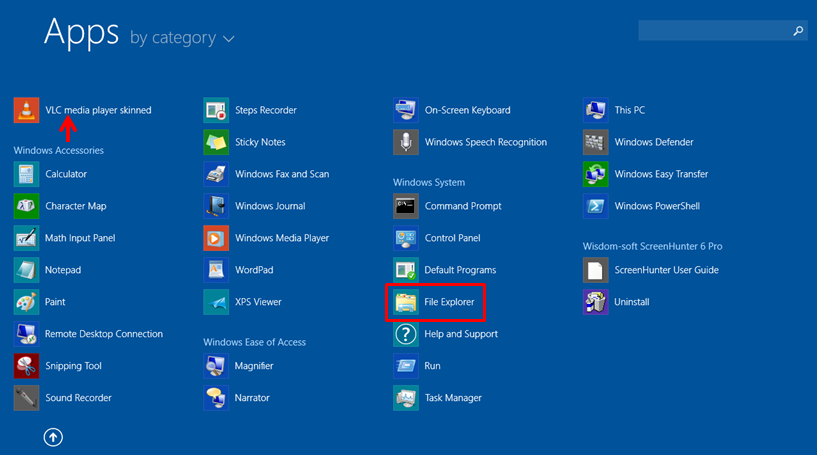Click the 'Windows Easy Transfer' label text
Screen dimensions: 817x455
click(x=661, y=174)
